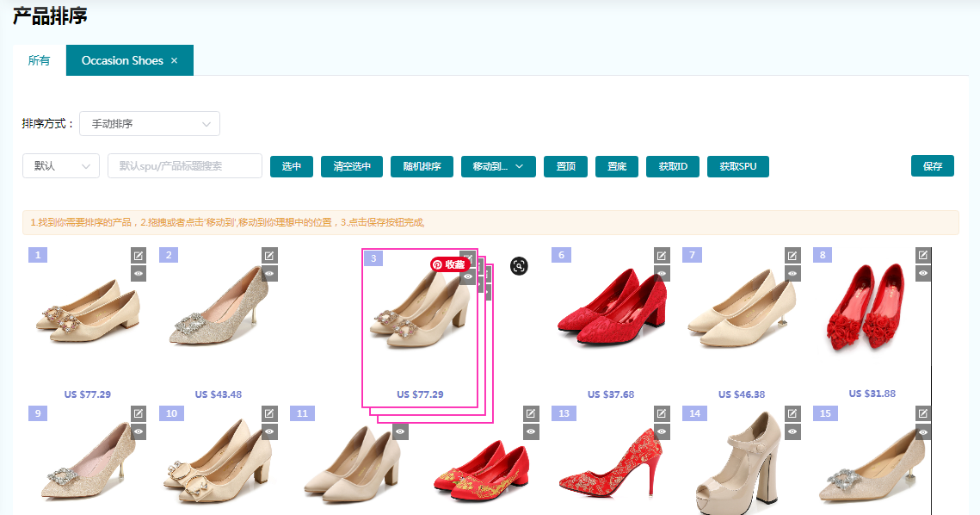Viewport: 980px width, 515px height.
Task: Close the Occasion Shoes tab
Action: pos(175,60)
